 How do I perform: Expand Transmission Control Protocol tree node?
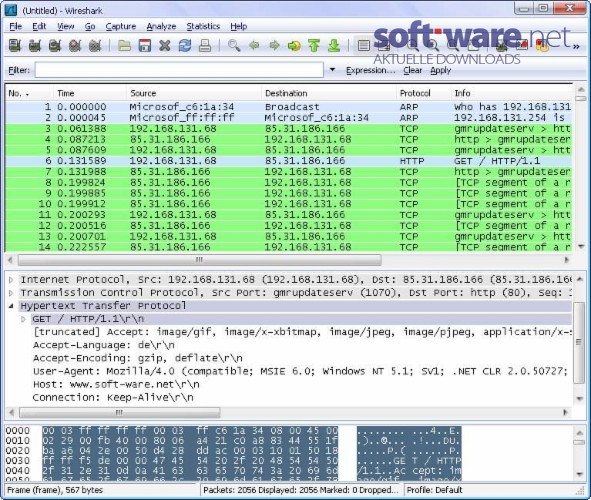pos(11,293)
